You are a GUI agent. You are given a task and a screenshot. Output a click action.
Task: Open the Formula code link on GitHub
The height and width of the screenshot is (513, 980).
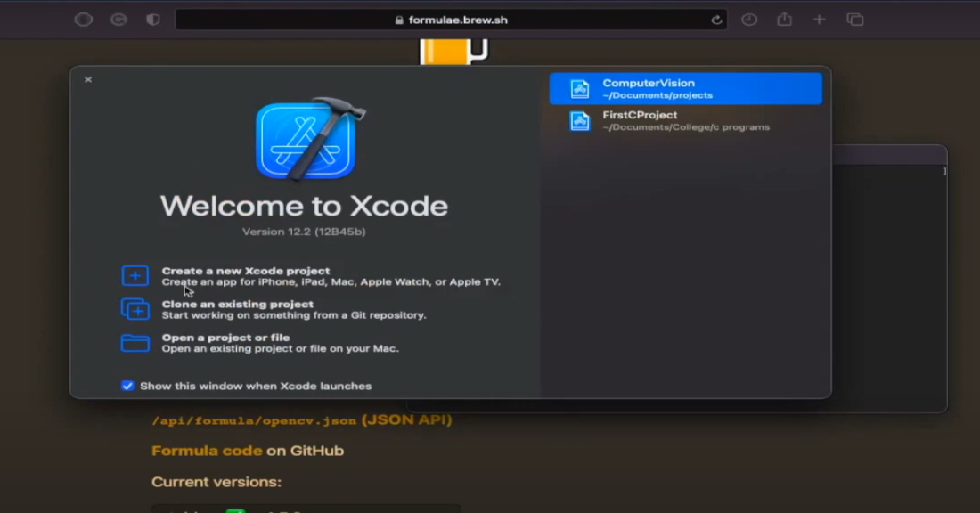[207, 451]
